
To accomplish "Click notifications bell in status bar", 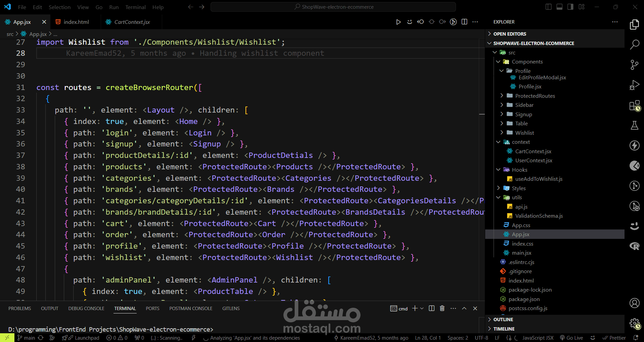I will (x=635, y=338).
